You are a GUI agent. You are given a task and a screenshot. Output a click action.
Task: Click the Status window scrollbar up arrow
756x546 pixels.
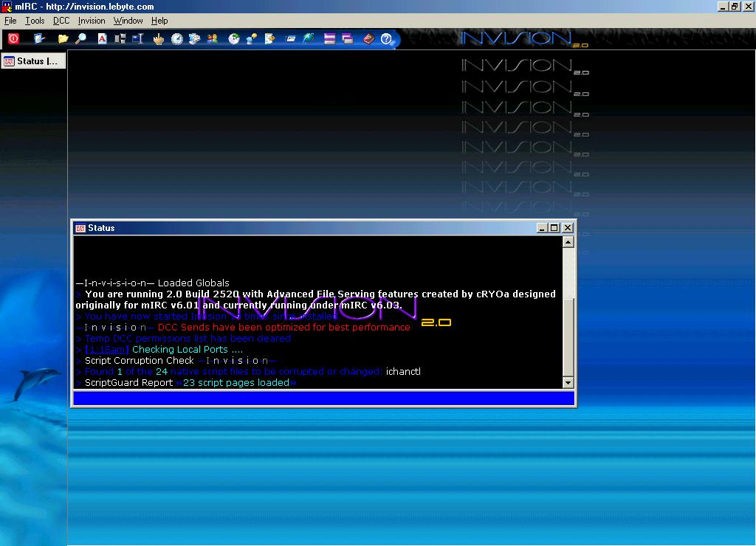tap(568, 242)
